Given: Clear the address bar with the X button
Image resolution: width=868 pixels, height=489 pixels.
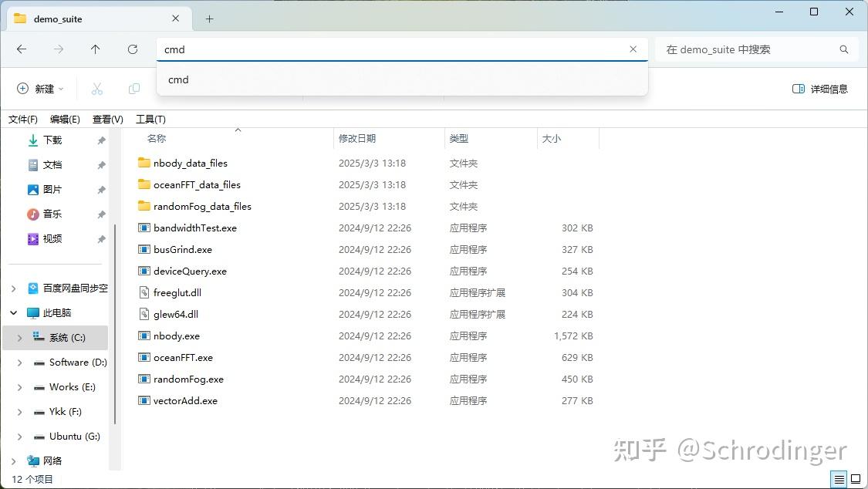Looking at the screenshot, I should coord(633,49).
